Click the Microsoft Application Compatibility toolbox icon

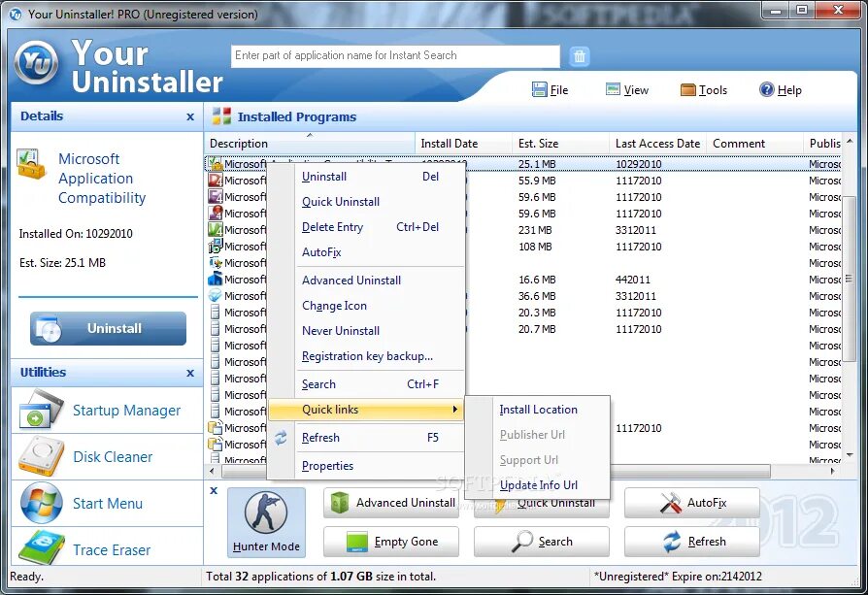pos(31,164)
